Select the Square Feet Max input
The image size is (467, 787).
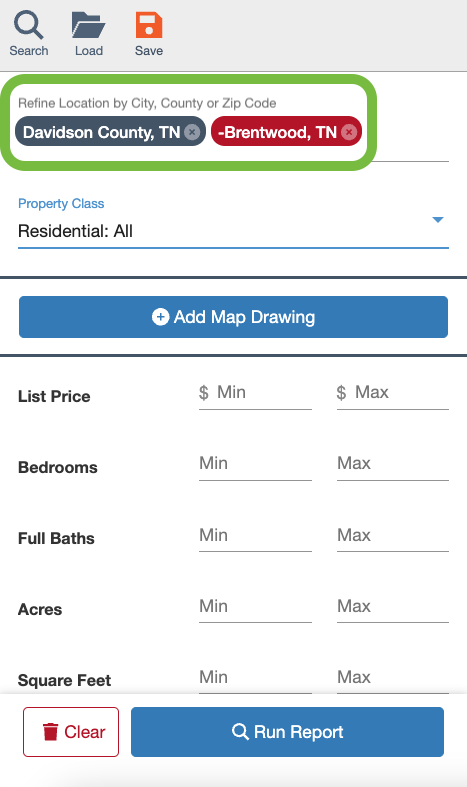(393, 678)
